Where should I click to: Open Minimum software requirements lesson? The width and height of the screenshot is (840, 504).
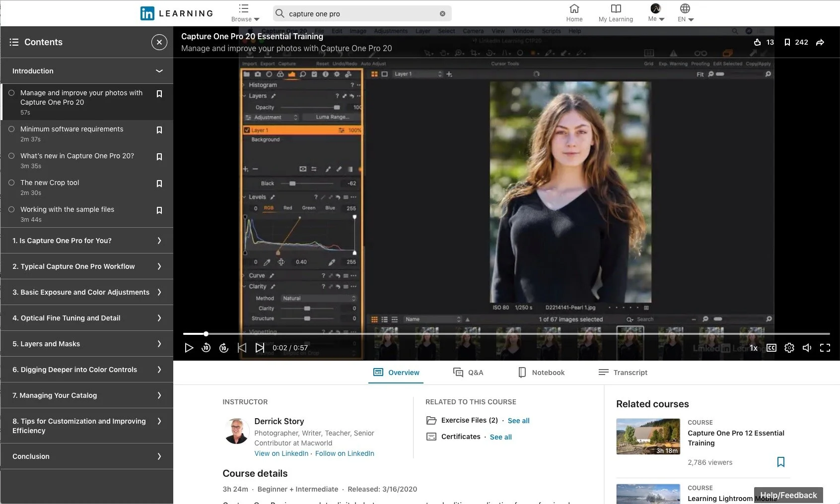tap(71, 129)
